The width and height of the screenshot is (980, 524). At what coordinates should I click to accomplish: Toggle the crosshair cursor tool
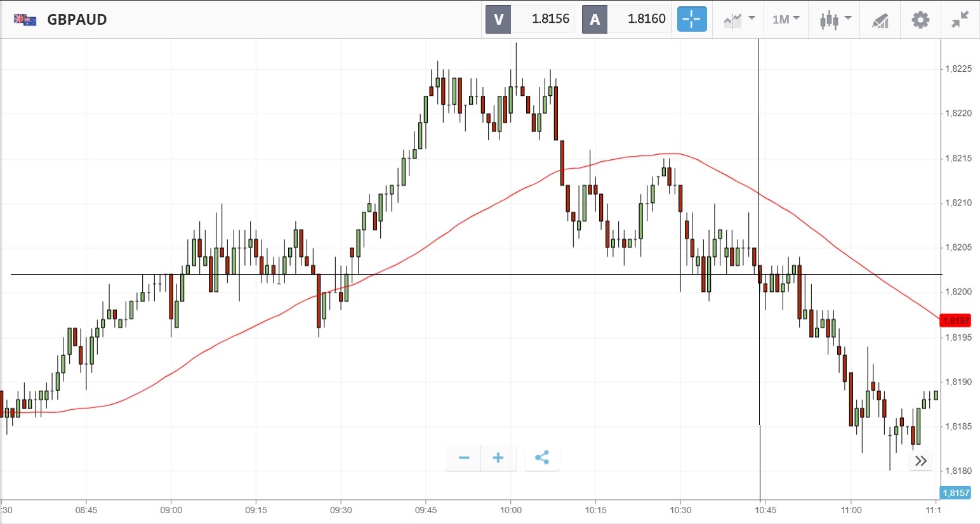click(691, 19)
